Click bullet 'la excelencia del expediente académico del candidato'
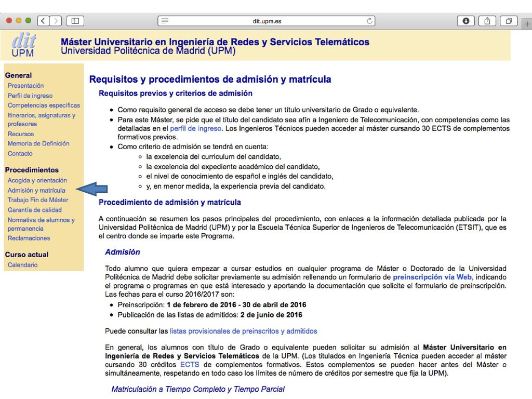532x399 pixels. click(x=233, y=167)
